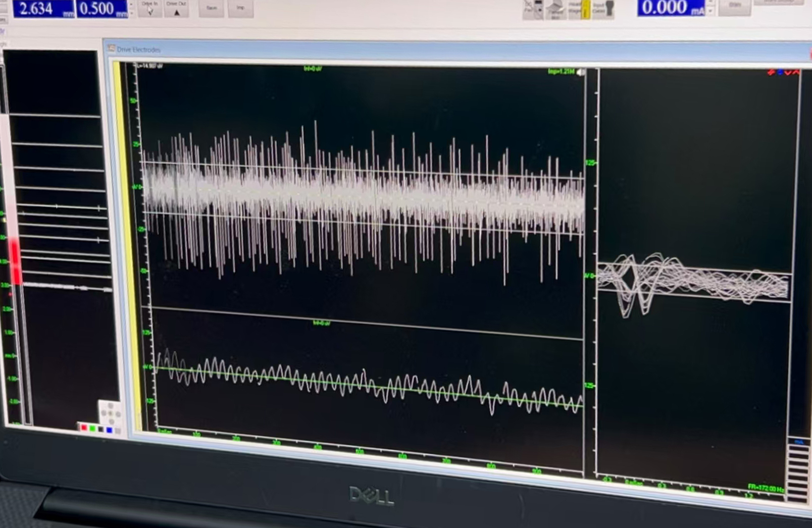
Task: Click the red lightning icon in spike panel
Action: click(771, 72)
